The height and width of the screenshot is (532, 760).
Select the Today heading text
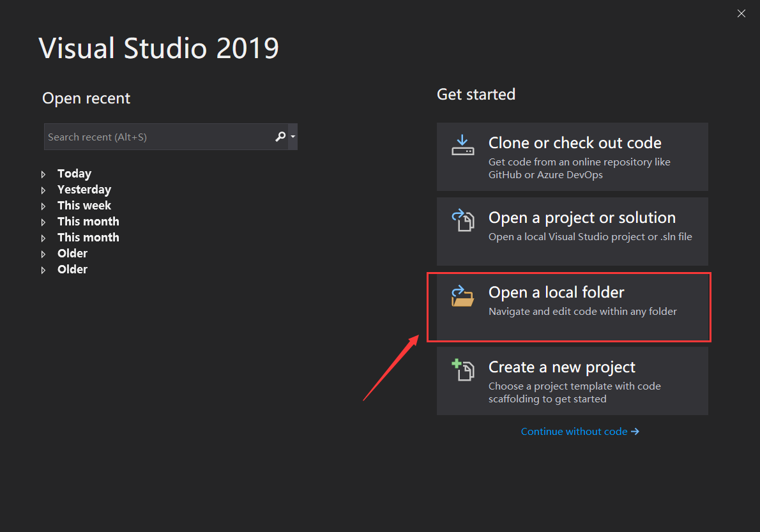[x=74, y=174]
